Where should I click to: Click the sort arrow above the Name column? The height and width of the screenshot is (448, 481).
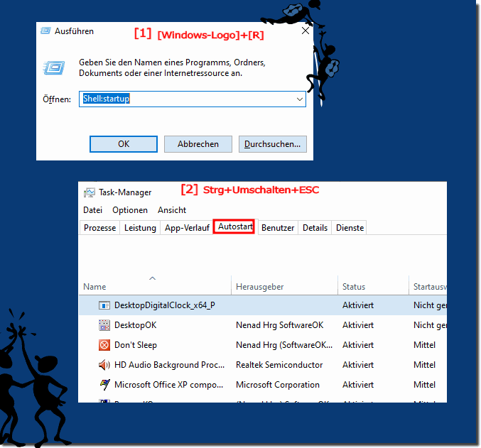click(153, 278)
